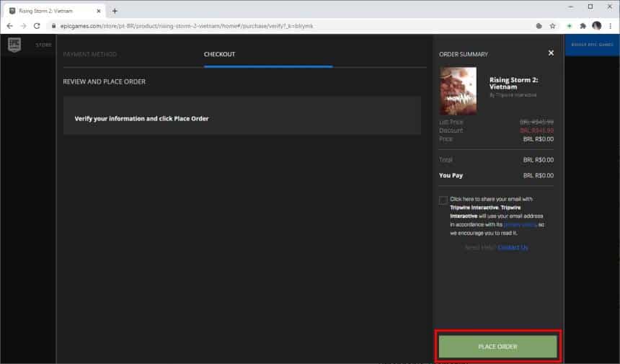The width and height of the screenshot is (620, 364).
Task: Select the Rising Storm 2: Vietnam browser tab
Action: tap(55, 11)
